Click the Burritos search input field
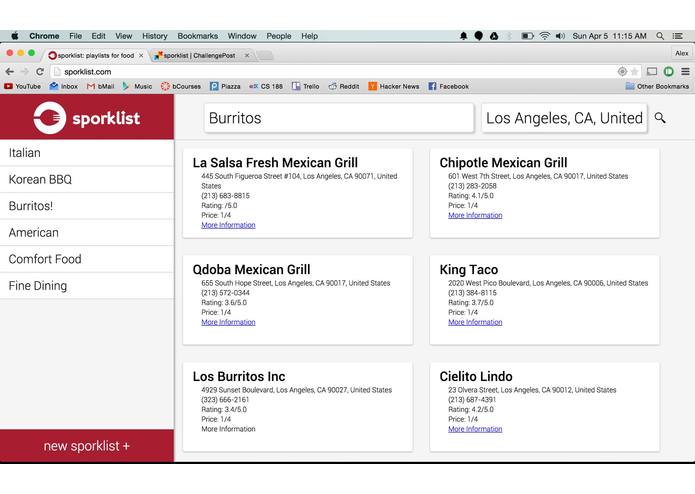The width and height of the screenshot is (695, 494). tap(339, 118)
